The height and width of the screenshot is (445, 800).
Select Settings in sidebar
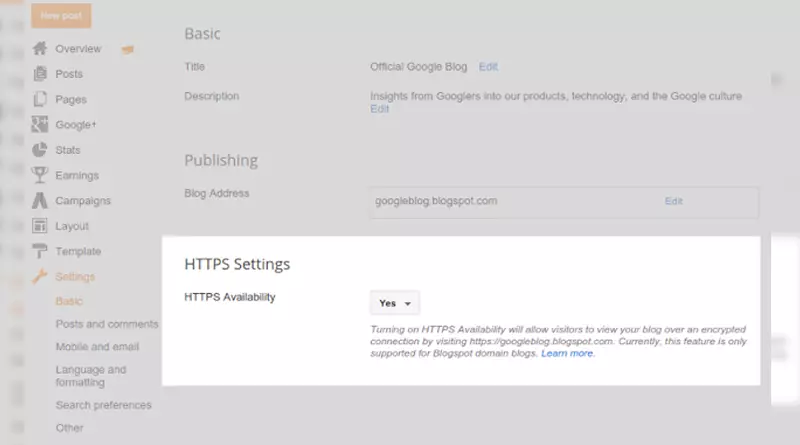(x=75, y=277)
